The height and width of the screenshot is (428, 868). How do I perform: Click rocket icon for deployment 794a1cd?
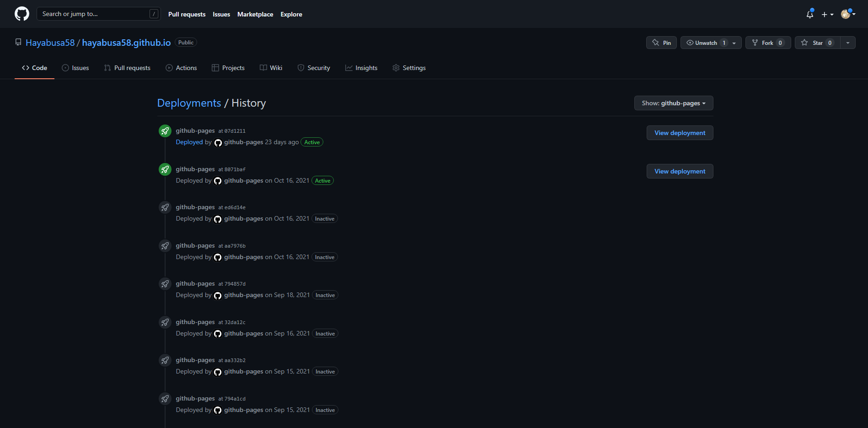[x=165, y=399]
